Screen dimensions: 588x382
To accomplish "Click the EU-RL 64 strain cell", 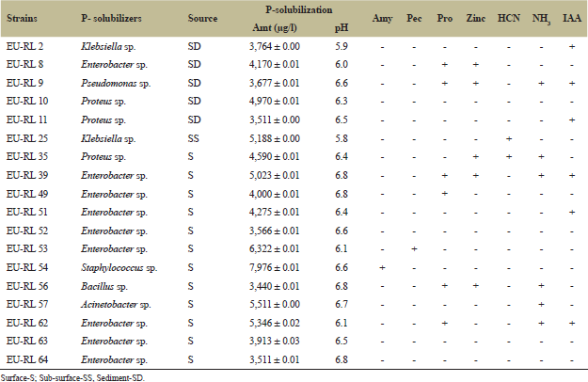I will click(x=26, y=358).
